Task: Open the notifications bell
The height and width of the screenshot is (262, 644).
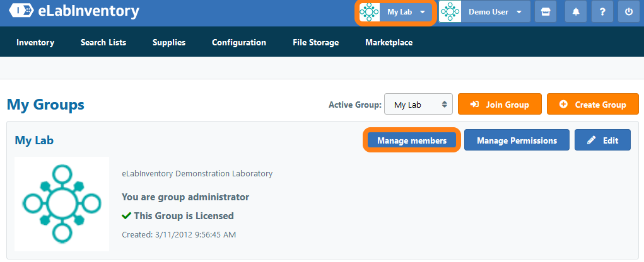Action: tap(575, 12)
